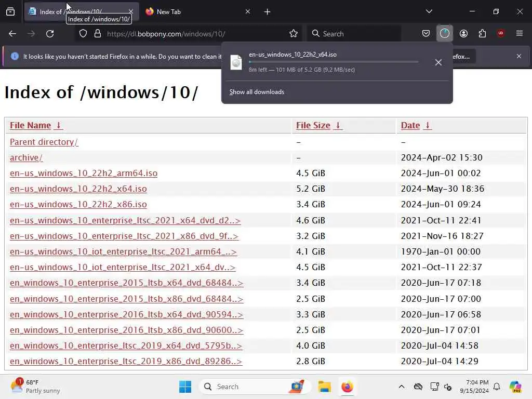The height and width of the screenshot is (399, 532).
Task: Click the Firefox View icon in tab bar
Action: (x=10, y=12)
